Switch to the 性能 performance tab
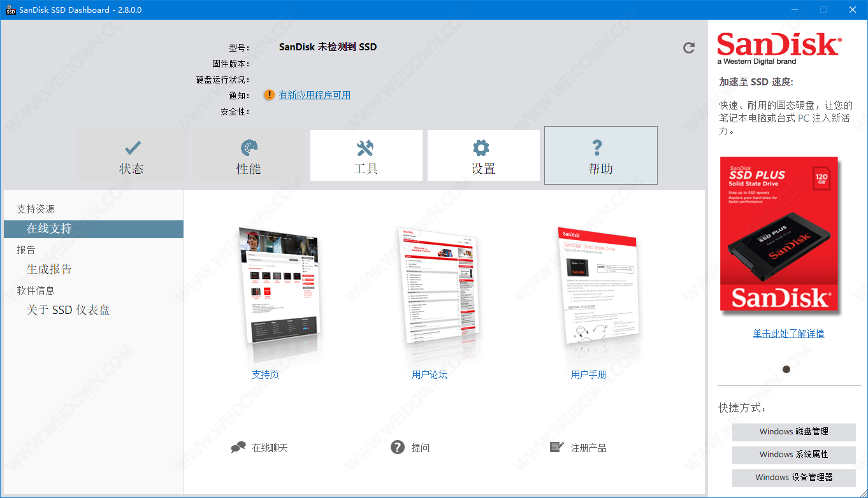Image resolution: width=868 pixels, height=498 pixels. tap(249, 156)
